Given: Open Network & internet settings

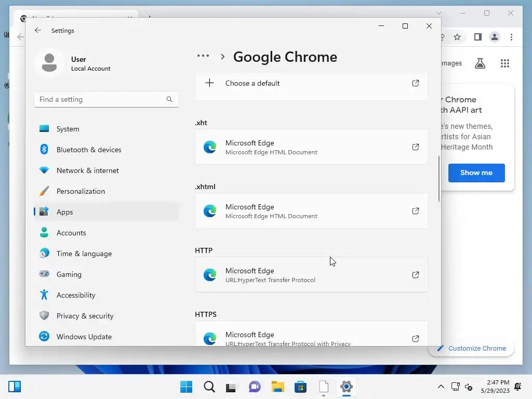Looking at the screenshot, I should (x=106, y=170).
